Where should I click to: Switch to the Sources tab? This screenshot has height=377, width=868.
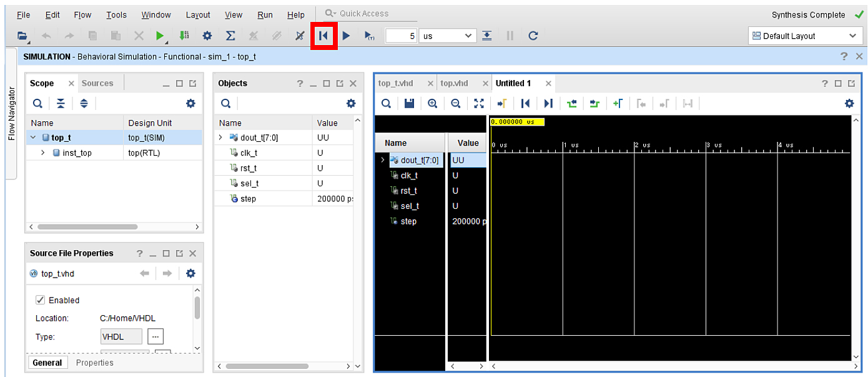(x=97, y=83)
